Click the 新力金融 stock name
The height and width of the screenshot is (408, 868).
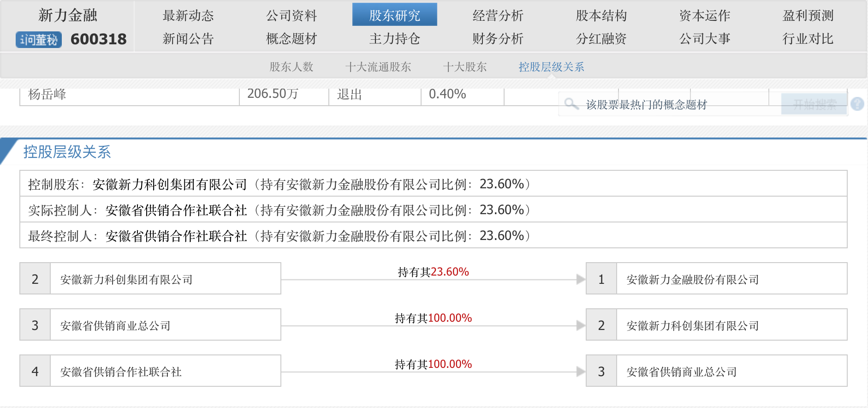68,15
